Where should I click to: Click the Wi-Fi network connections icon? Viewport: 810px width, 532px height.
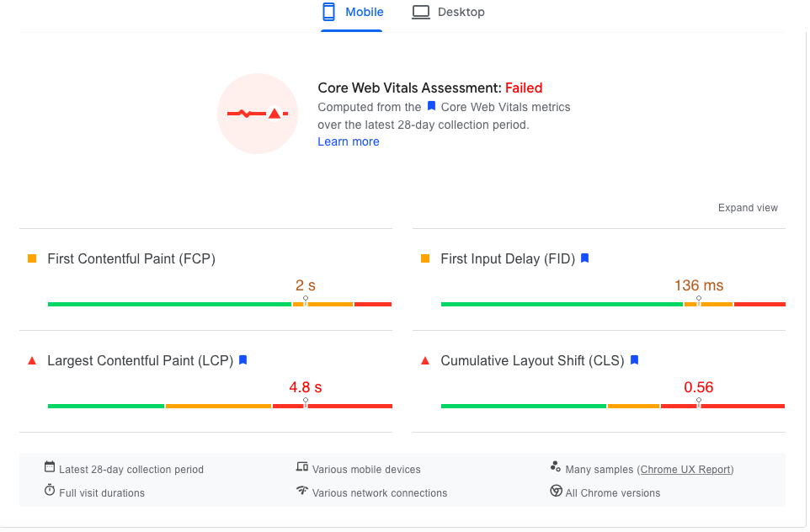point(302,491)
